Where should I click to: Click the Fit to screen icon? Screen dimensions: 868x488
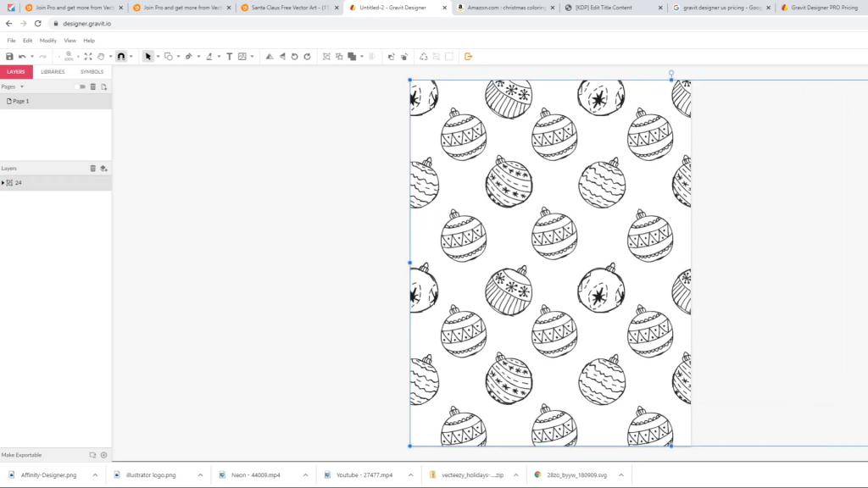click(87, 57)
